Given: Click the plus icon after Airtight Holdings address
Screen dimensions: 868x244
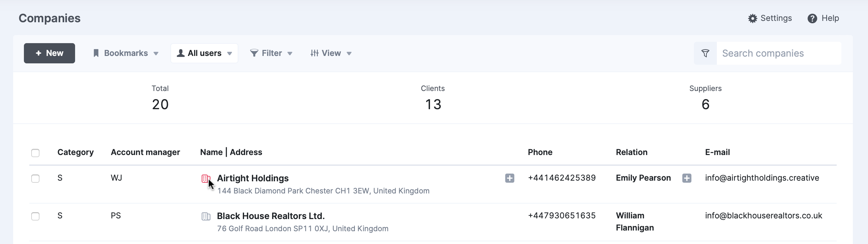Looking at the screenshot, I should pyautogui.click(x=509, y=178).
